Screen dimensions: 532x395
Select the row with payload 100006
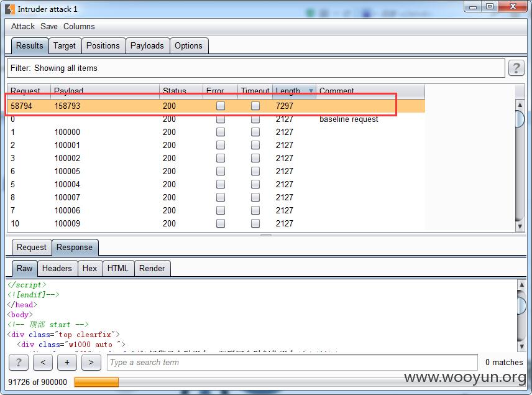(216, 211)
